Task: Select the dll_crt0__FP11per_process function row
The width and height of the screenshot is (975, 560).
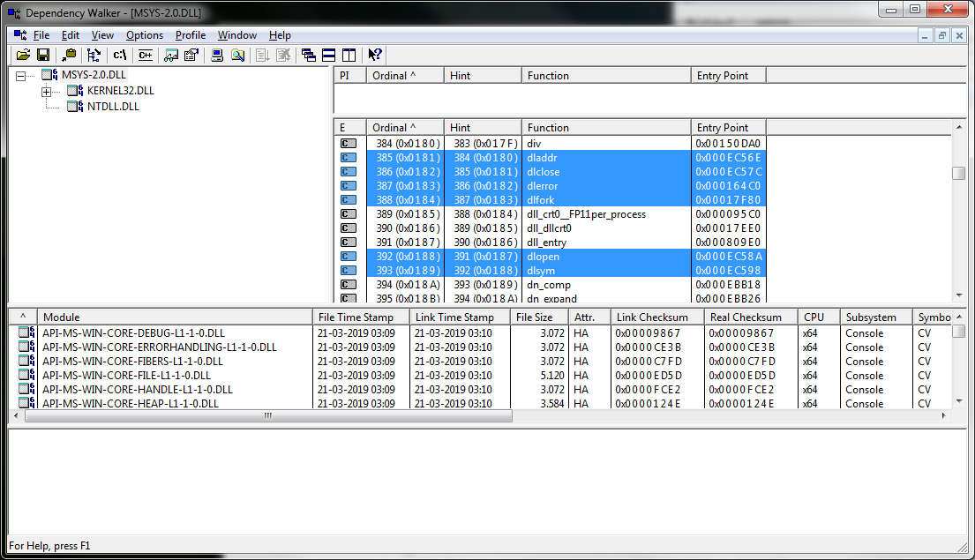Action: click(550, 213)
